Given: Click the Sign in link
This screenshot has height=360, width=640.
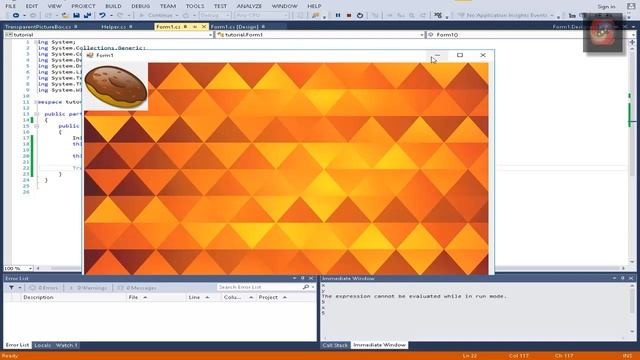Looking at the screenshot, I should point(606,7).
